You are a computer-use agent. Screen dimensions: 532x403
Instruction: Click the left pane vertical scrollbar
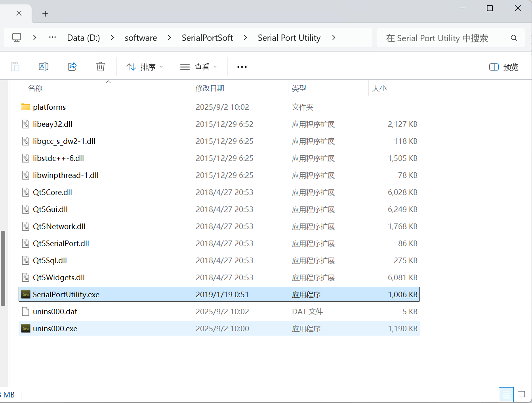coord(3,268)
